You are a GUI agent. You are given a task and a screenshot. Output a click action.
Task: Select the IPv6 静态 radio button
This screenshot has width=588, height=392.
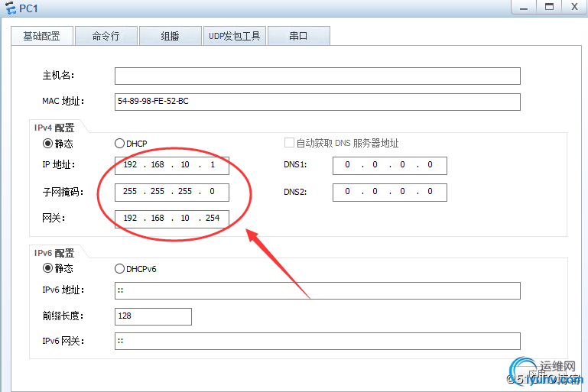pyautogui.click(x=47, y=268)
